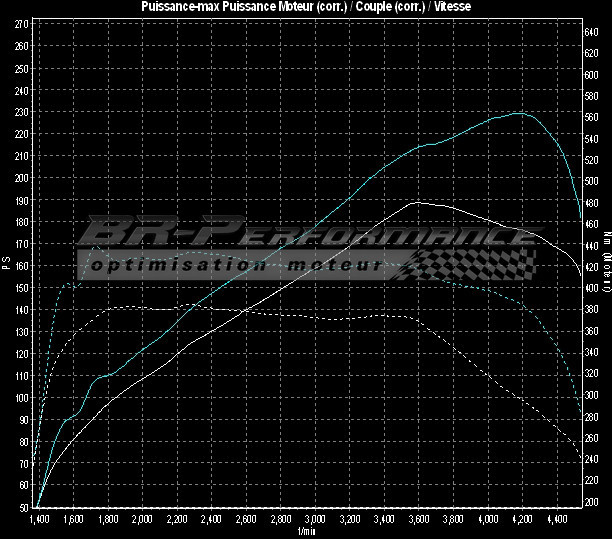Click the 150 value on left PS axis

click(x=22, y=288)
